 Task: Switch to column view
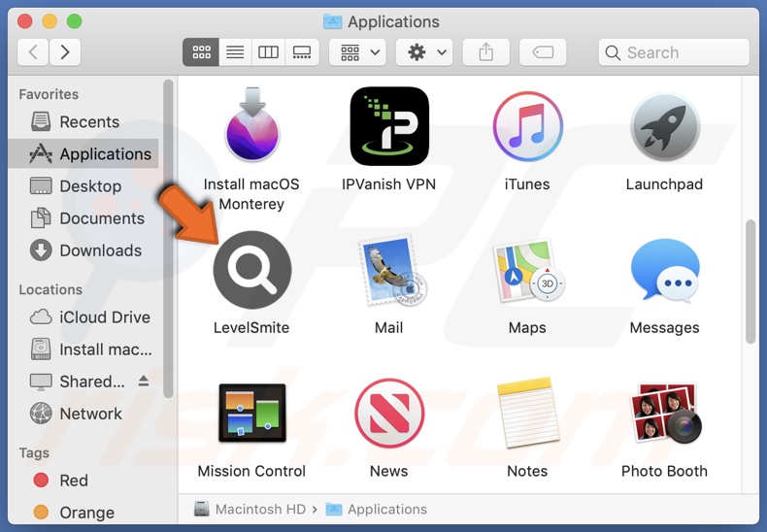coord(268,51)
